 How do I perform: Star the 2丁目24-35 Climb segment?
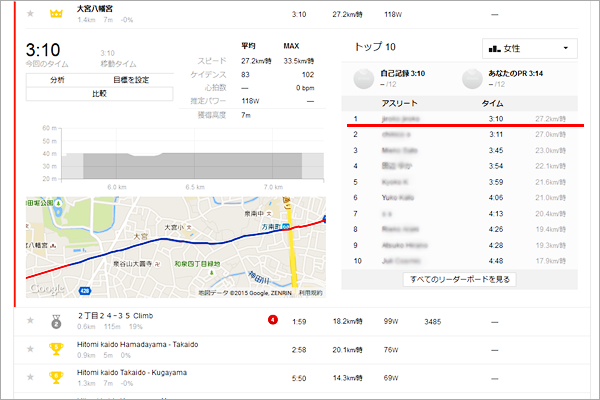tap(30, 320)
